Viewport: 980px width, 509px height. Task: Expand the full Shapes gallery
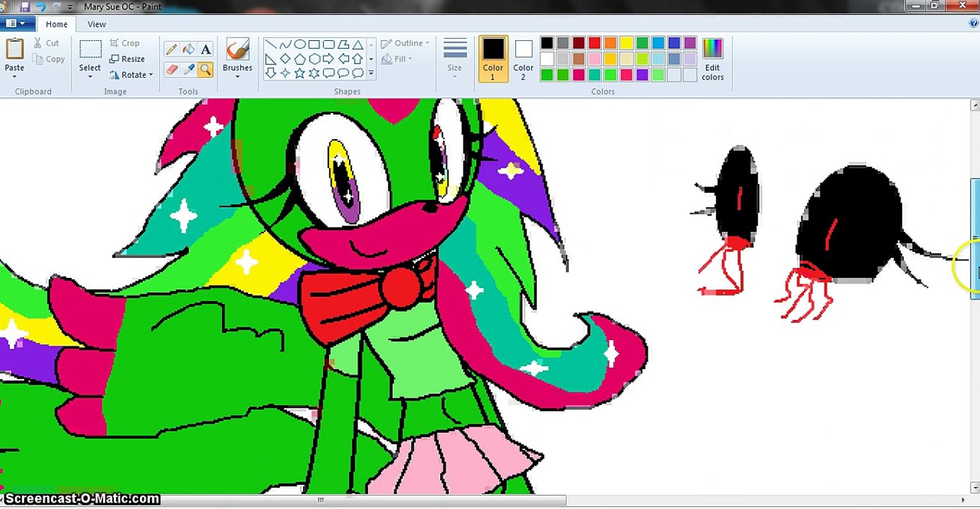(372, 73)
